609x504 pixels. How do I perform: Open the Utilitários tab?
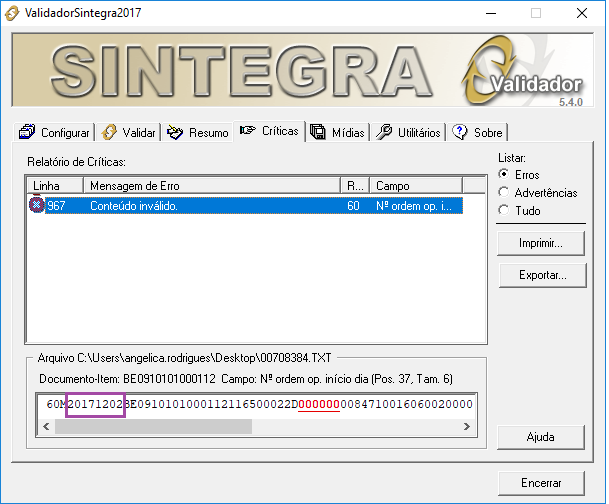click(408, 133)
